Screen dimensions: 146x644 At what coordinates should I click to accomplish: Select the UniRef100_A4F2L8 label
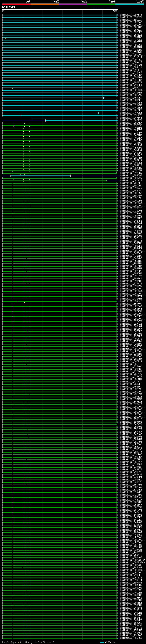[x=131, y=113]
